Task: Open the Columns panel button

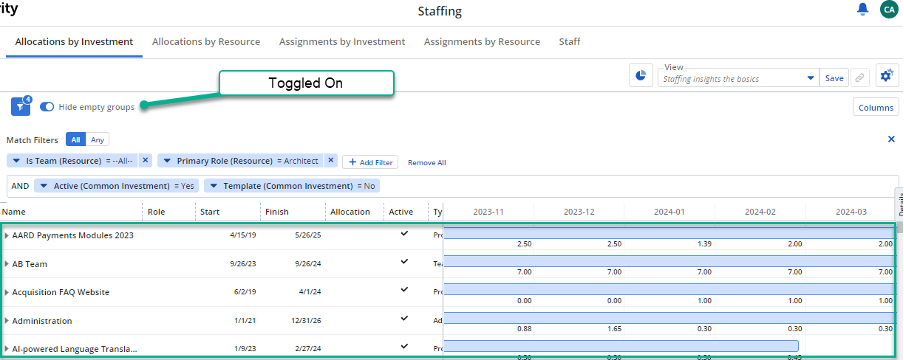Action: click(x=875, y=107)
